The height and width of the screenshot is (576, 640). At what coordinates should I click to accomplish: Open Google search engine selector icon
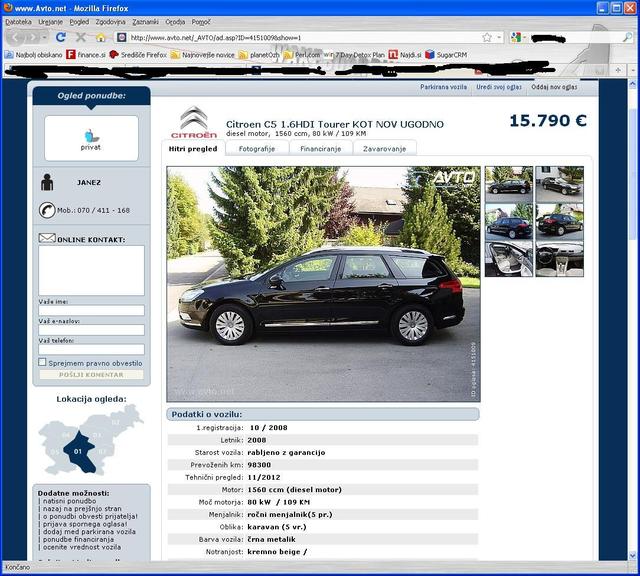(x=516, y=38)
